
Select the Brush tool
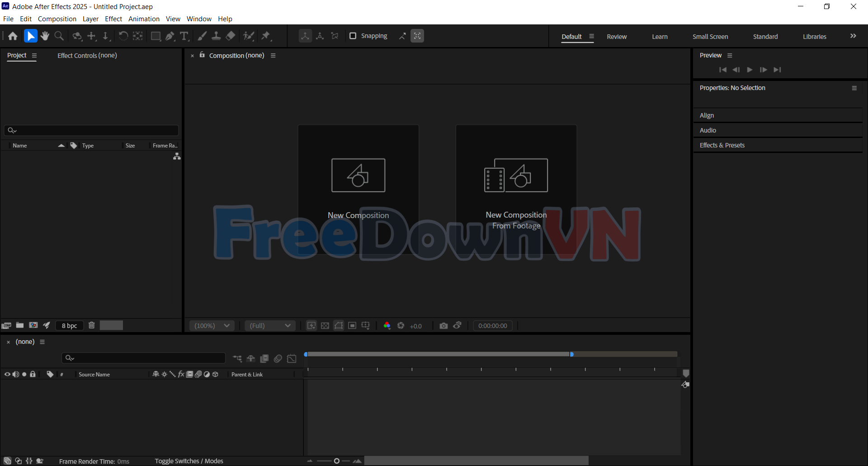tap(202, 36)
